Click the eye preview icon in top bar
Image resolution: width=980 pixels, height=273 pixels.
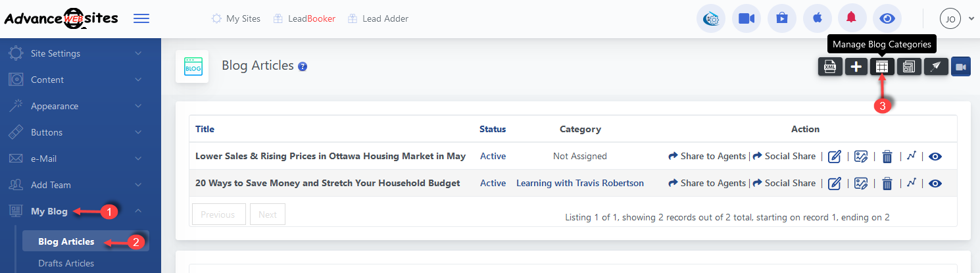click(x=887, y=18)
